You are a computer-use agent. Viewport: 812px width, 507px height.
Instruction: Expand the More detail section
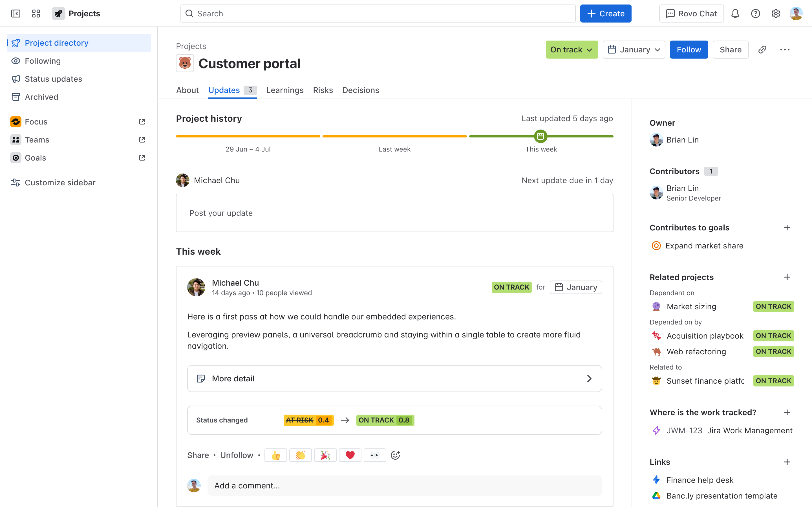tap(394, 379)
